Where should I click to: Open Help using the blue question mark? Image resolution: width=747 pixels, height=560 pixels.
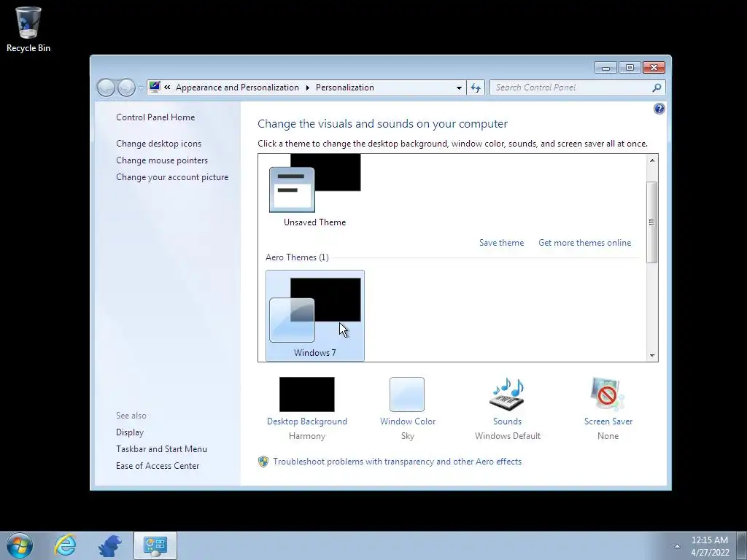[x=659, y=109]
